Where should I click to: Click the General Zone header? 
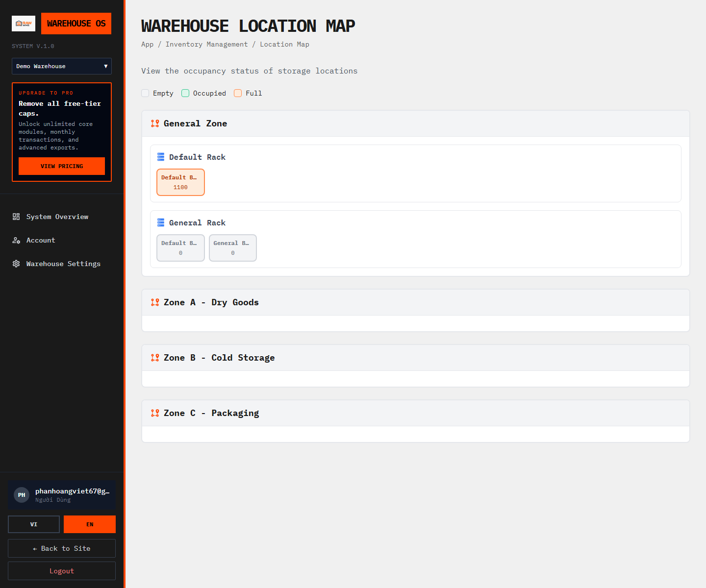coord(416,123)
